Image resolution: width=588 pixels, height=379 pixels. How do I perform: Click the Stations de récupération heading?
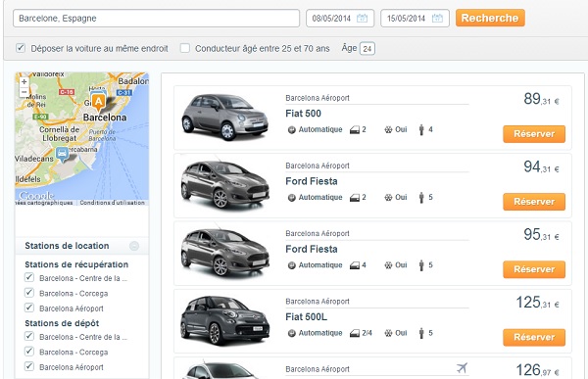tap(76, 264)
